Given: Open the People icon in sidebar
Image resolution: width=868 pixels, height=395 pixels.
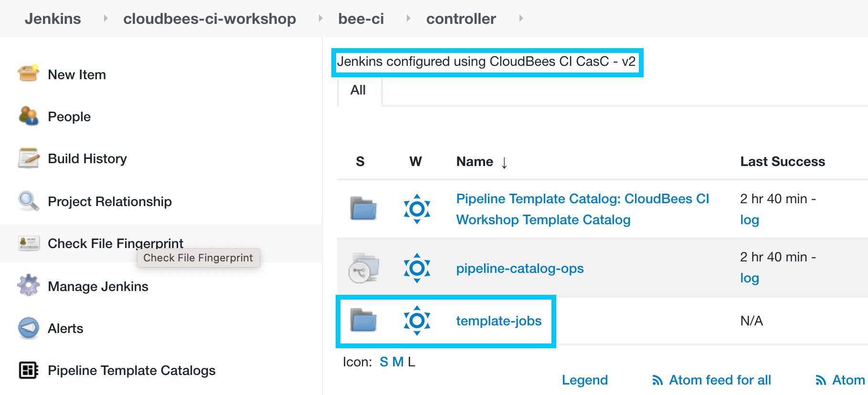Looking at the screenshot, I should tap(28, 116).
